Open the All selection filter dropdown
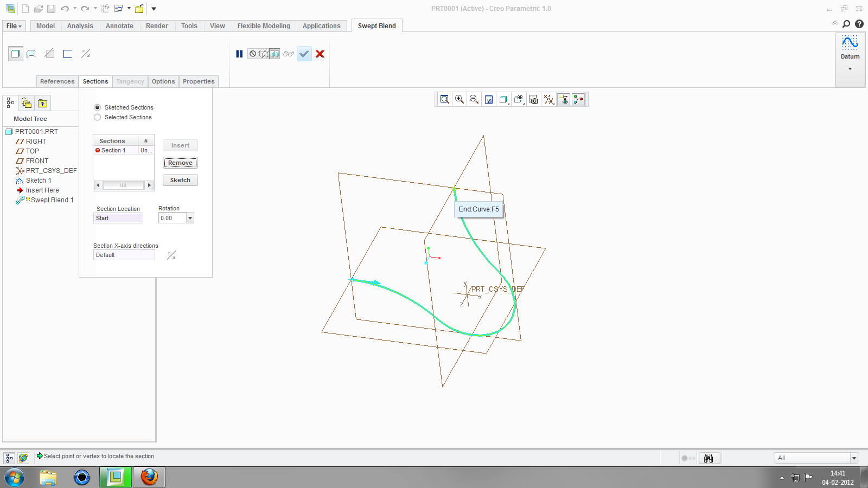 click(x=854, y=458)
